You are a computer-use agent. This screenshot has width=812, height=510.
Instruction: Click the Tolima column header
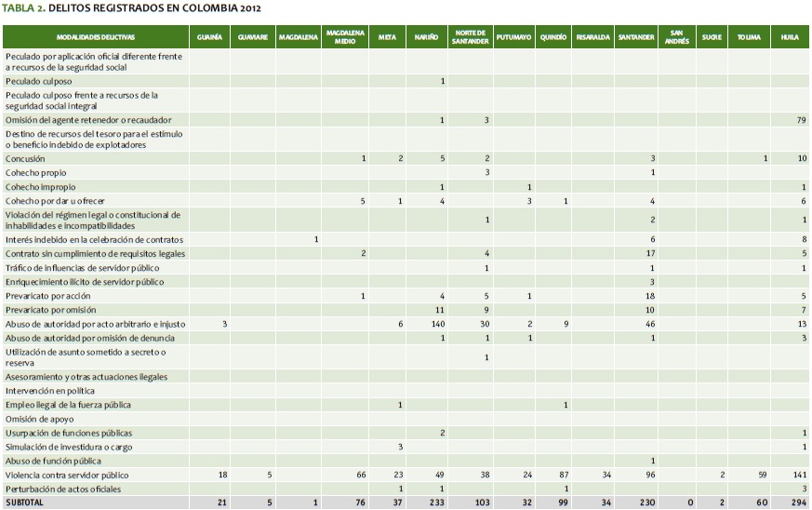[x=748, y=36]
